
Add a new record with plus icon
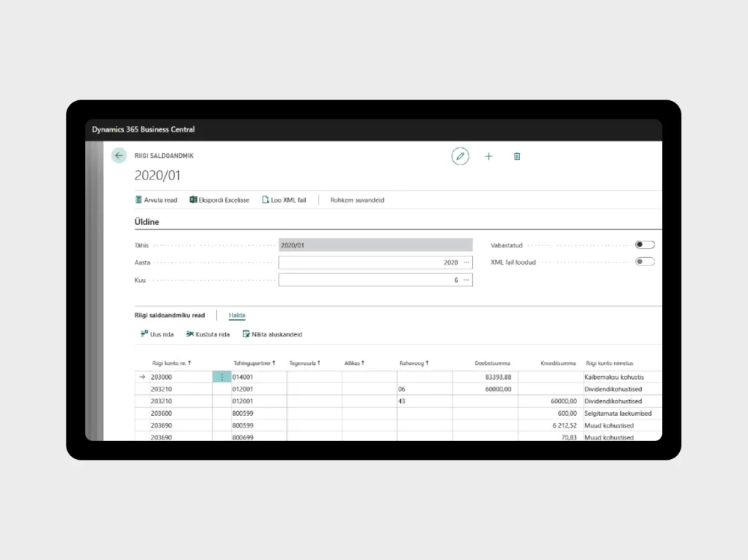pyautogui.click(x=488, y=156)
